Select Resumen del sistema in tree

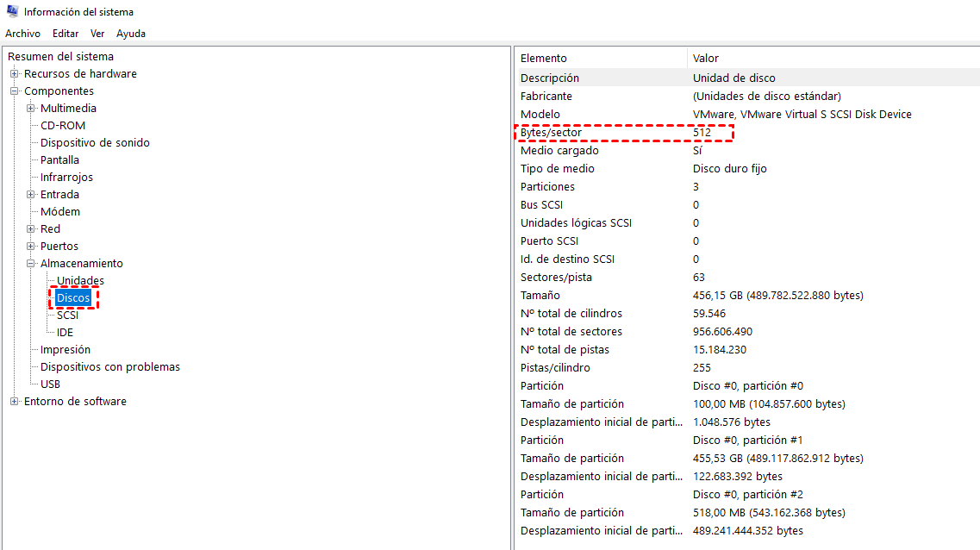coord(60,57)
